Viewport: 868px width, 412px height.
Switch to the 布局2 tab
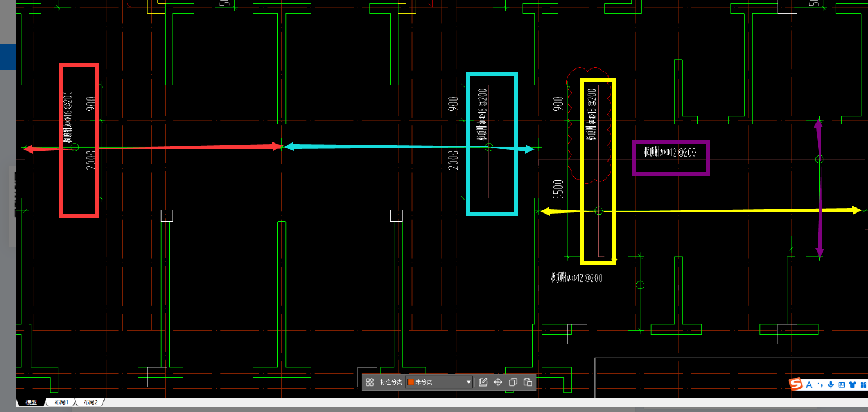90,402
